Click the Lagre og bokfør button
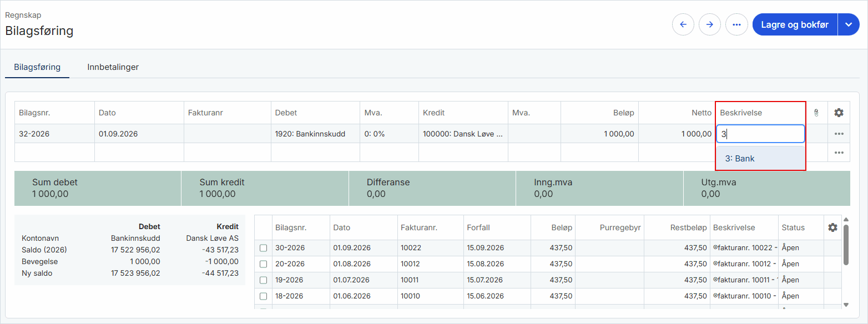 coord(795,24)
